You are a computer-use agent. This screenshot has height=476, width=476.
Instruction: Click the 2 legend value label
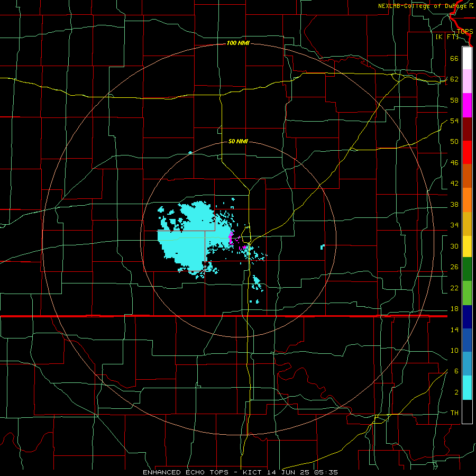[456, 392]
